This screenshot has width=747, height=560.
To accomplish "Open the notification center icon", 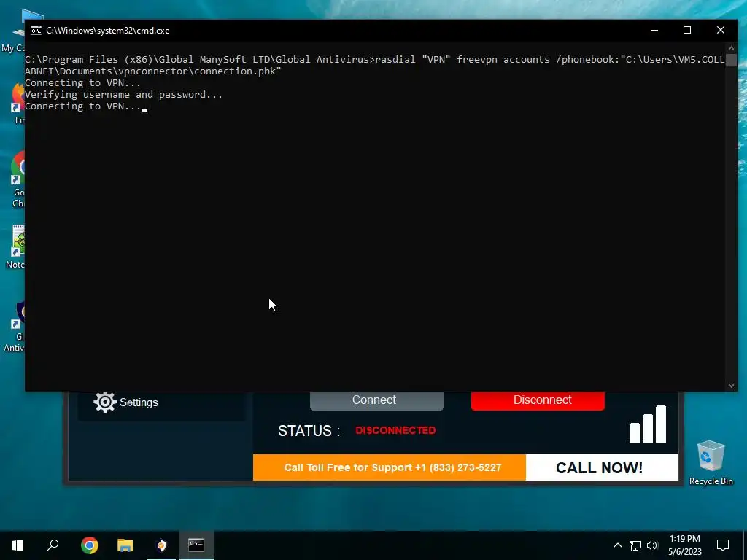I will point(723,545).
